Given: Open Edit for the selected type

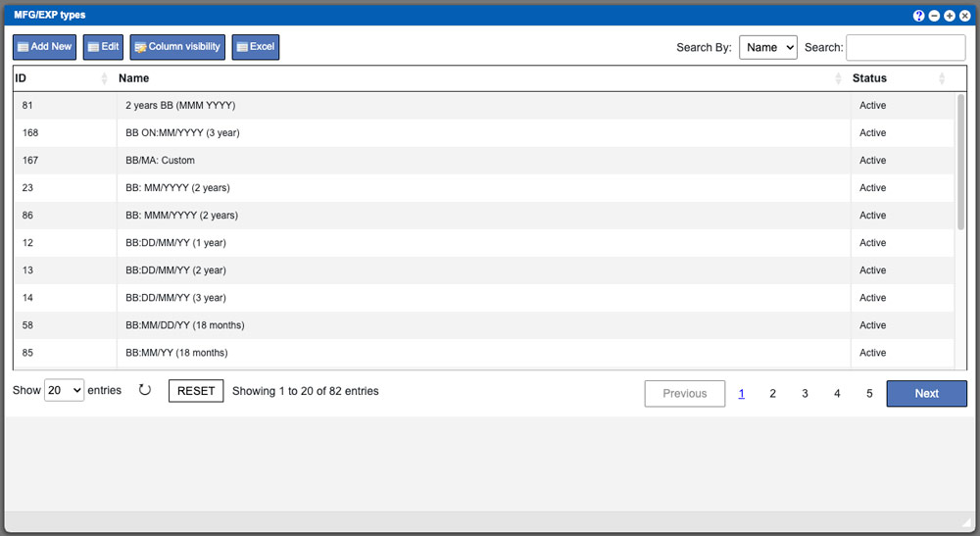Looking at the screenshot, I should (x=103, y=47).
